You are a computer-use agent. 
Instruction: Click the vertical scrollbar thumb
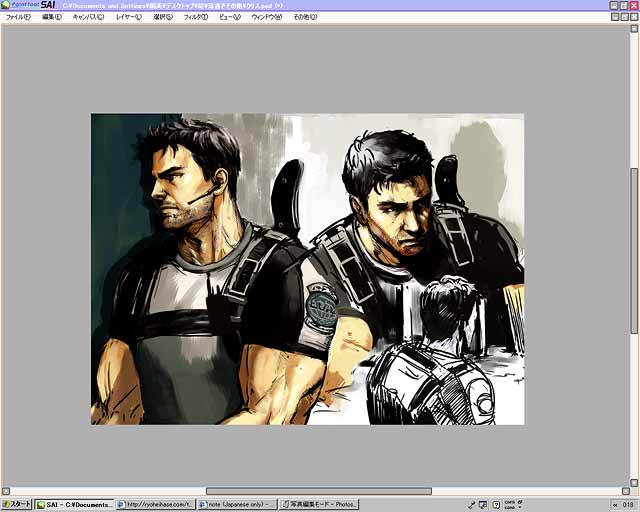(x=634, y=250)
